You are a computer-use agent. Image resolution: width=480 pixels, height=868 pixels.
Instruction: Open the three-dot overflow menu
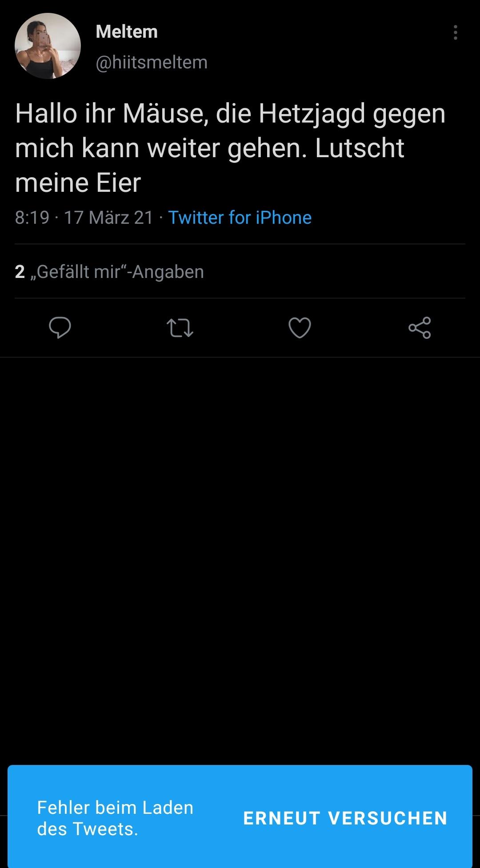point(456,32)
